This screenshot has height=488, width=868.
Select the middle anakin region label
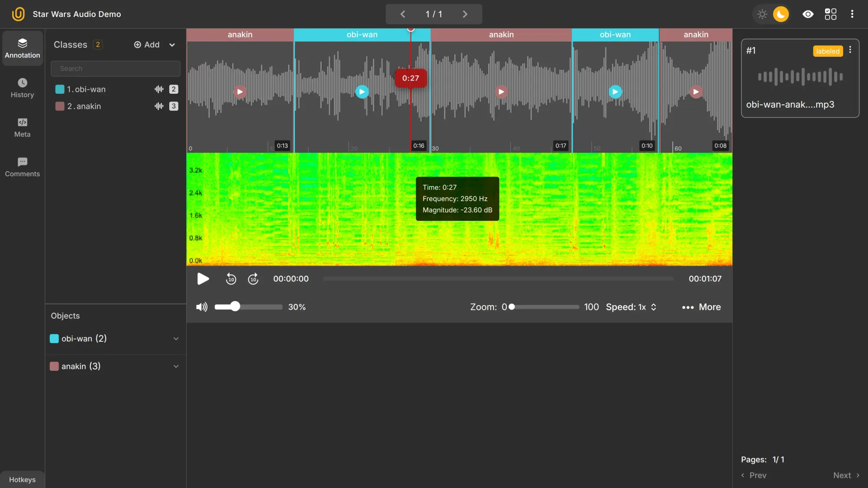tap(501, 35)
